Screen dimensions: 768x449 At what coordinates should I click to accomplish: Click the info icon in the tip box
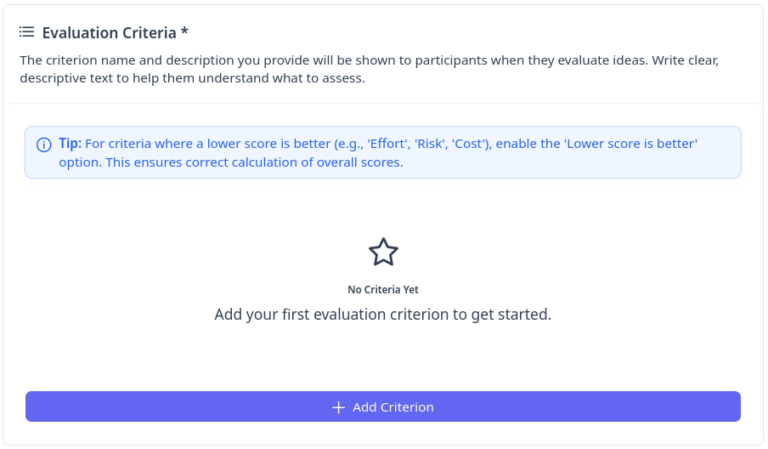point(43,144)
